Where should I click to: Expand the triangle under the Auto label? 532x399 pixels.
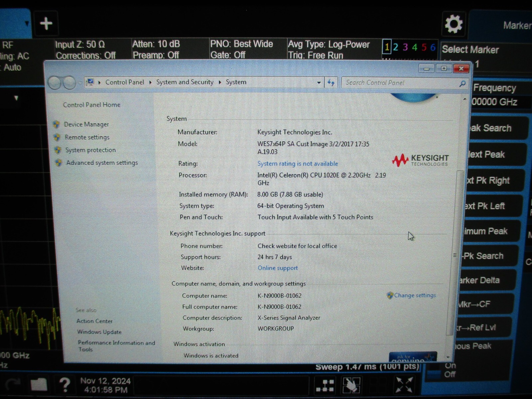point(16,98)
